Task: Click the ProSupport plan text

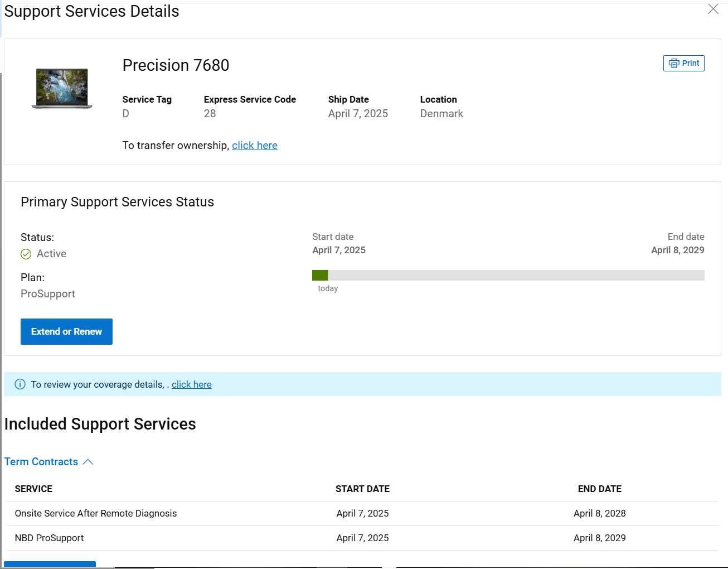Action: 48,293
